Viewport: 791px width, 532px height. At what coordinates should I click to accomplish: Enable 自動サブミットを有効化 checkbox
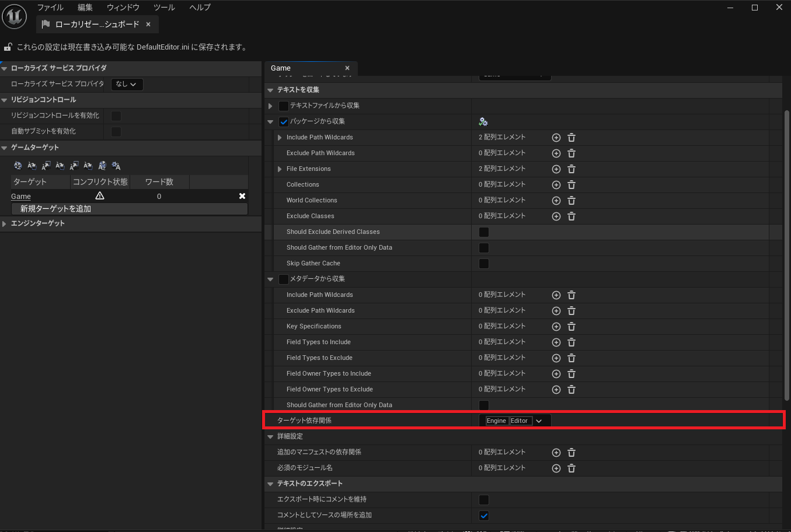(116, 131)
